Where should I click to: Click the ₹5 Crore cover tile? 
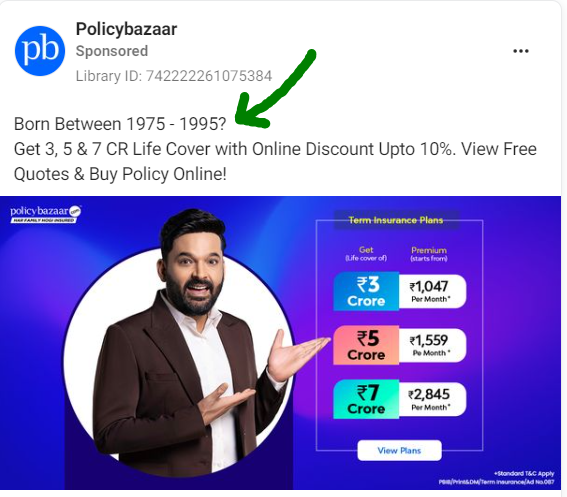[366, 345]
